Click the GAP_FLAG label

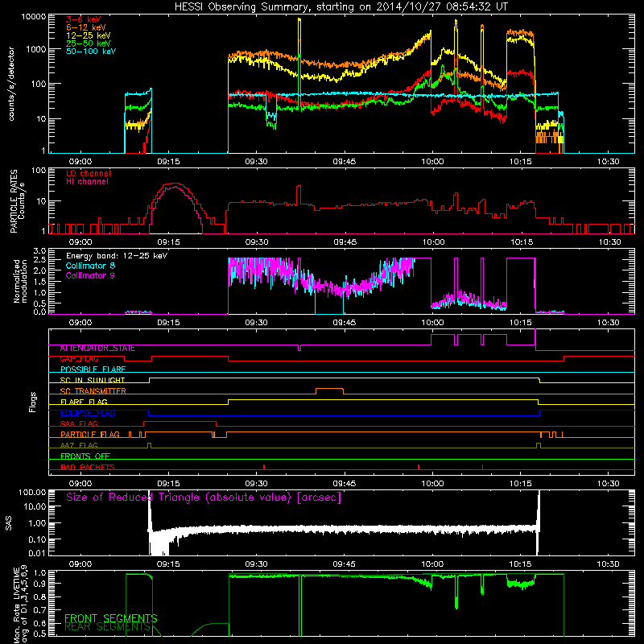[79, 359]
